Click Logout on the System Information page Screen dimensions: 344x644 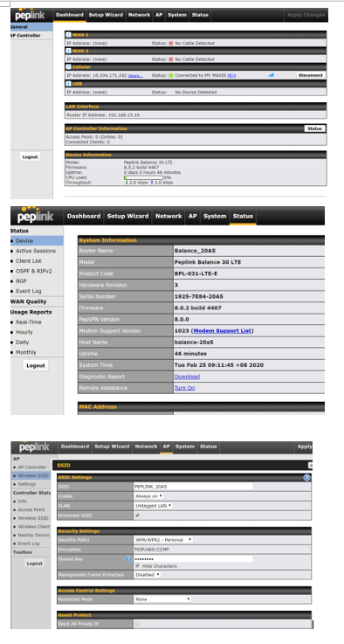click(35, 365)
